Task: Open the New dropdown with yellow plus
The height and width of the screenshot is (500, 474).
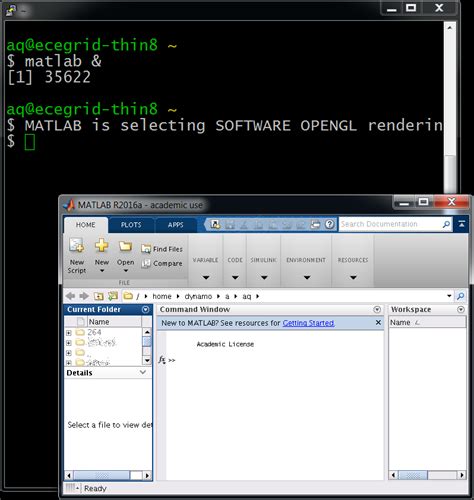Action: (102, 255)
